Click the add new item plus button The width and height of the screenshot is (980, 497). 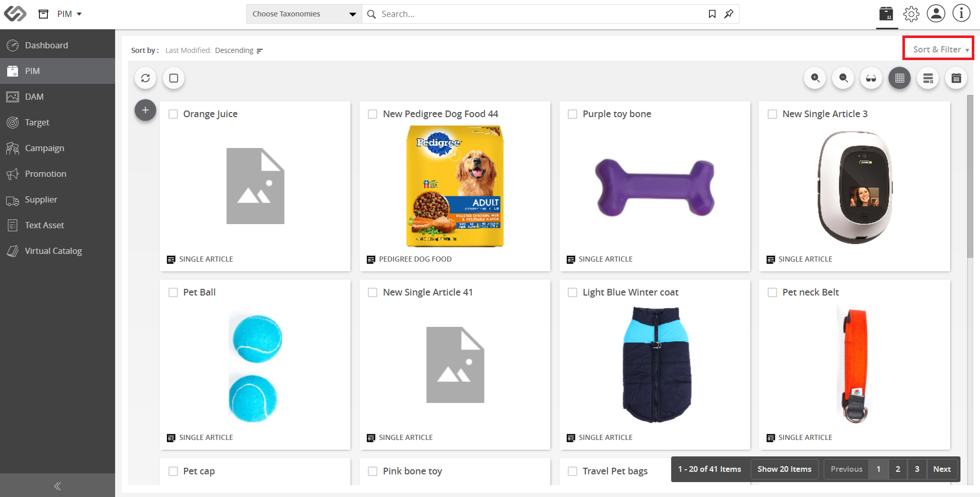click(145, 110)
